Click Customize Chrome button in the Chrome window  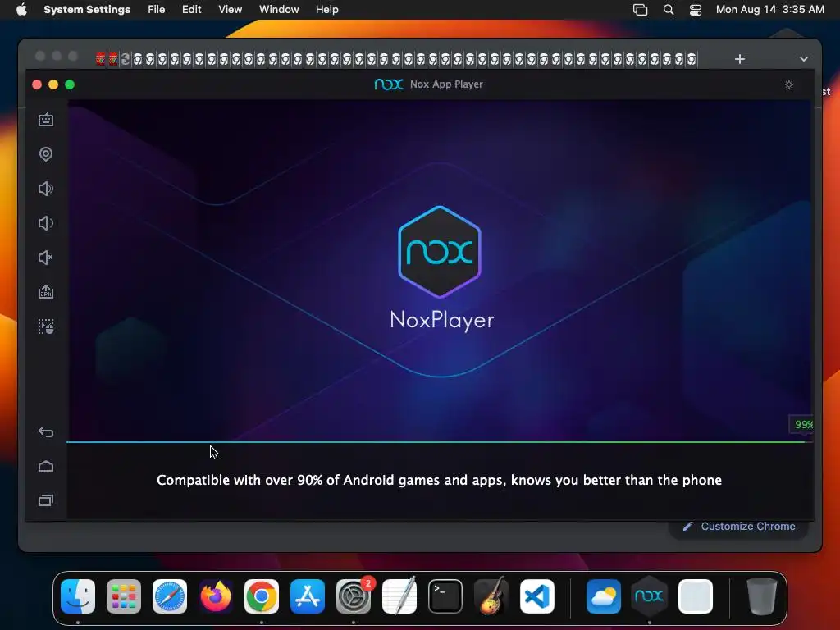(739, 526)
